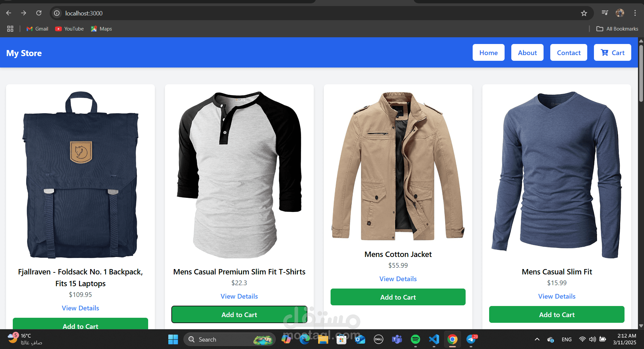The image size is (644, 349).
Task: Click the Mens Cotton Jacket title
Action: [398, 254]
